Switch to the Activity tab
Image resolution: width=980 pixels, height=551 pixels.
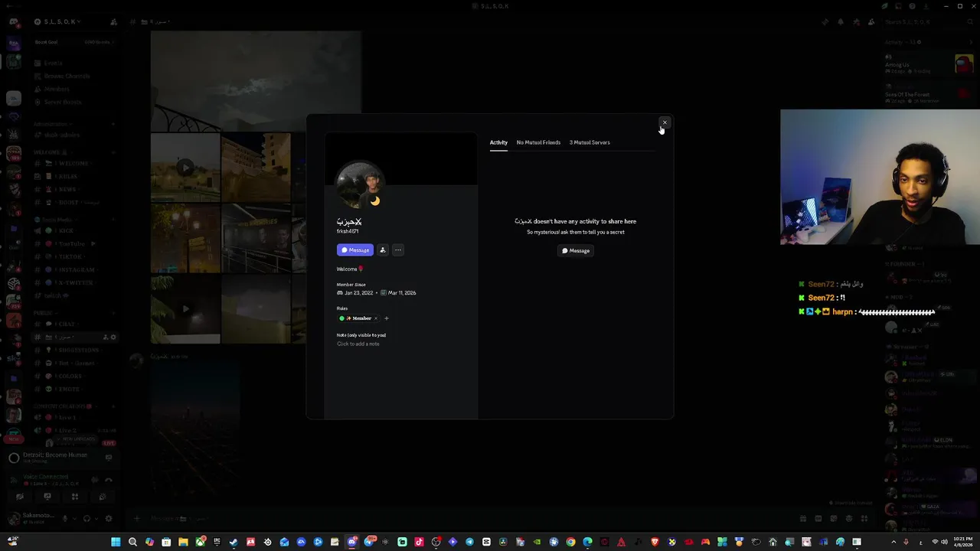coord(498,142)
